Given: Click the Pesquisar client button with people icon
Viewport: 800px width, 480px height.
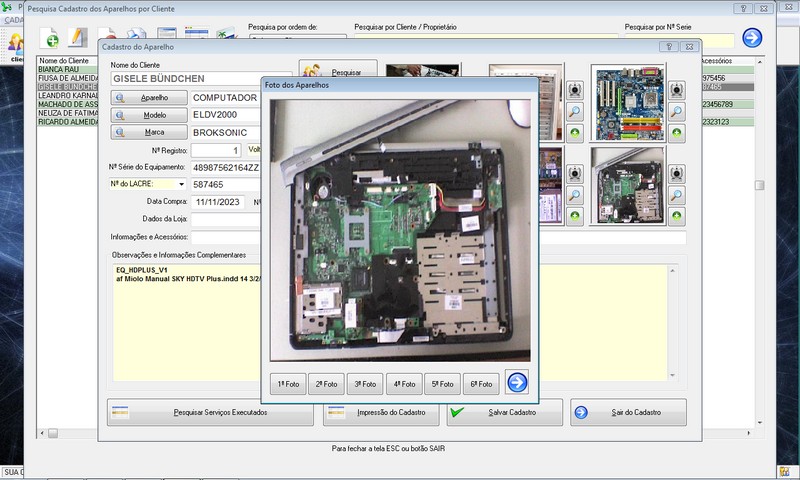Looking at the screenshot, I should coord(338,70).
